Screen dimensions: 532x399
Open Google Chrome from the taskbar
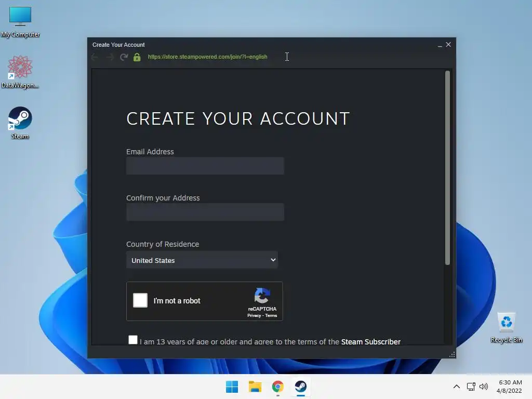click(x=277, y=387)
